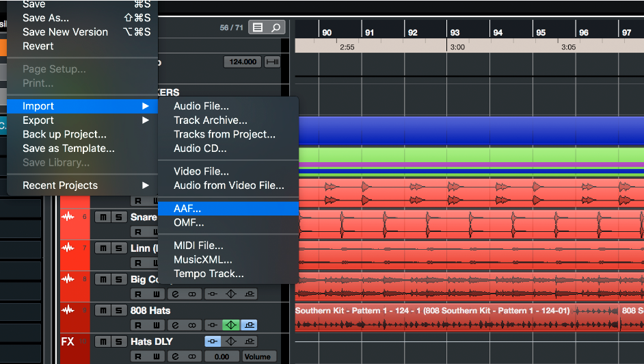Screen dimensions: 644x364
Task: Enable Write automation W on 808 Hats track
Action: point(156,325)
